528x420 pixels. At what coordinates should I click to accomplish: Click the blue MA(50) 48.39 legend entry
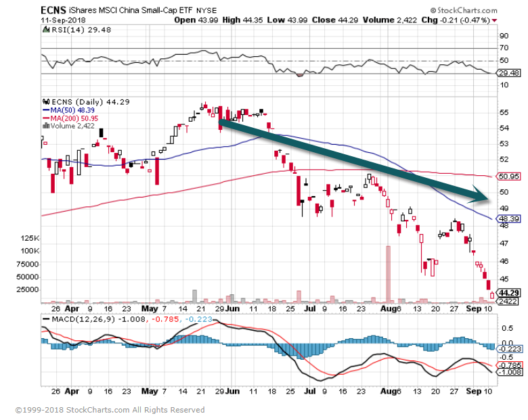tap(68, 110)
